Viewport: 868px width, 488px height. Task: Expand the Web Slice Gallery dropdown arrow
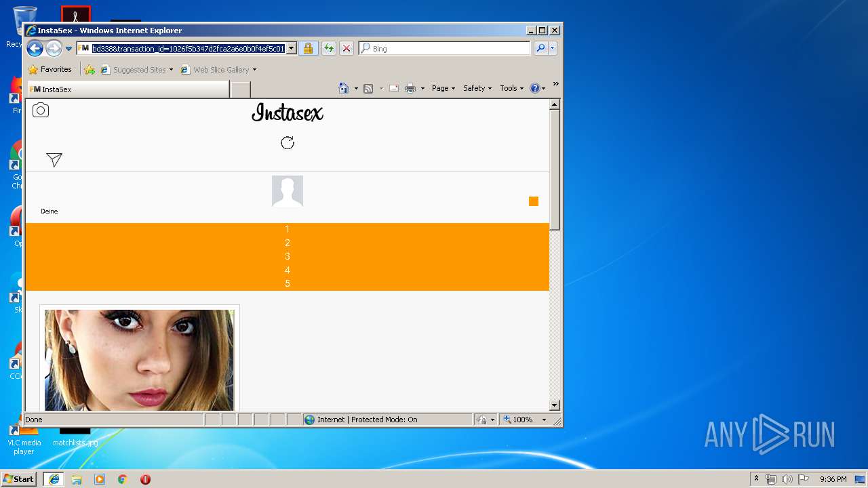[254, 70]
